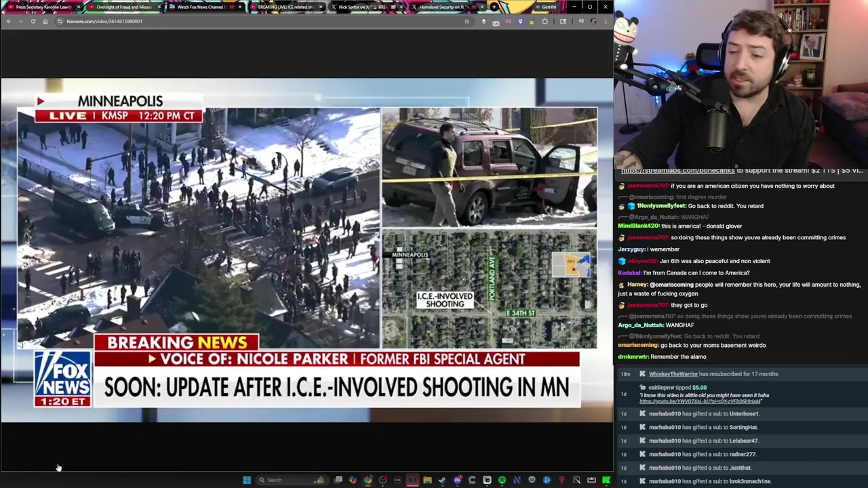Image resolution: width=868 pixels, height=488 pixels.
Task: Open the Extensions puzzle-piece menu
Action: (545, 21)
